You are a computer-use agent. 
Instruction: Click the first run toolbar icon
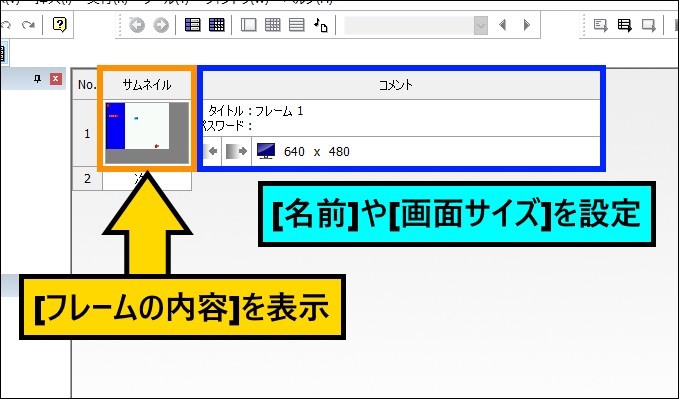pyautogui.click(x=600, y=25)
